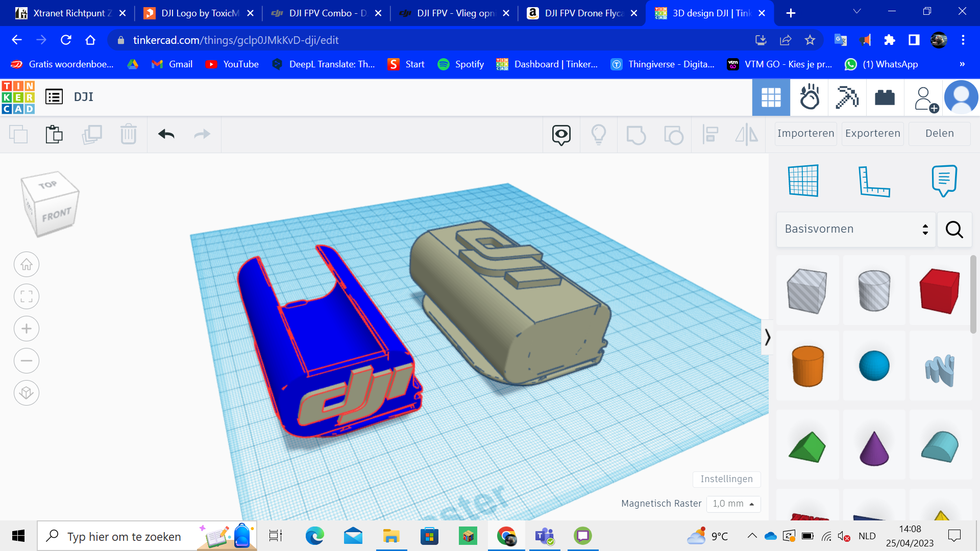Fit all in view button

point(27,297)
